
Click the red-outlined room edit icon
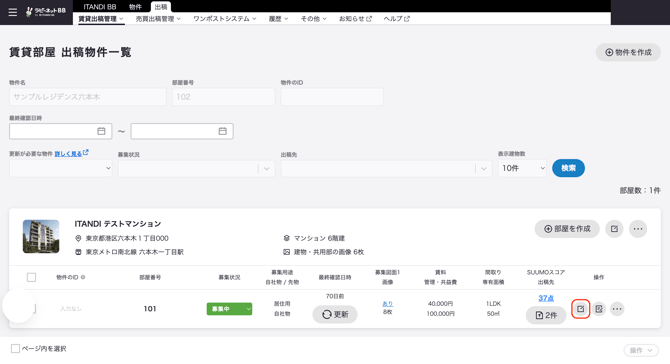[x=580, y=308]
